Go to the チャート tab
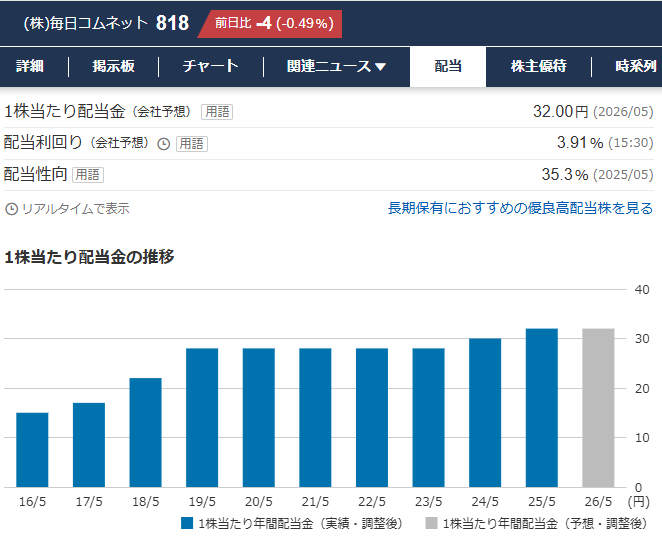 (x=210, y=67)
